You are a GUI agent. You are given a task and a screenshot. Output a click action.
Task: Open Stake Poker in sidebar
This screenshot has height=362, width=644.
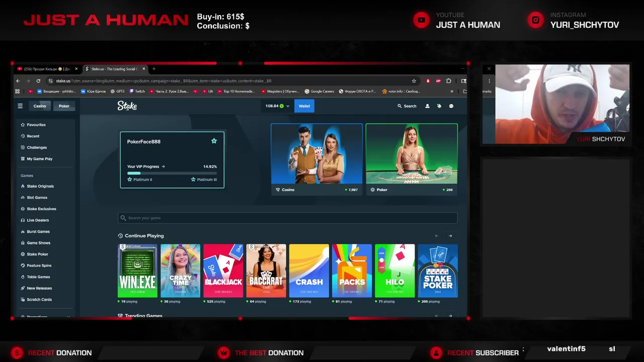coord(37,254)
